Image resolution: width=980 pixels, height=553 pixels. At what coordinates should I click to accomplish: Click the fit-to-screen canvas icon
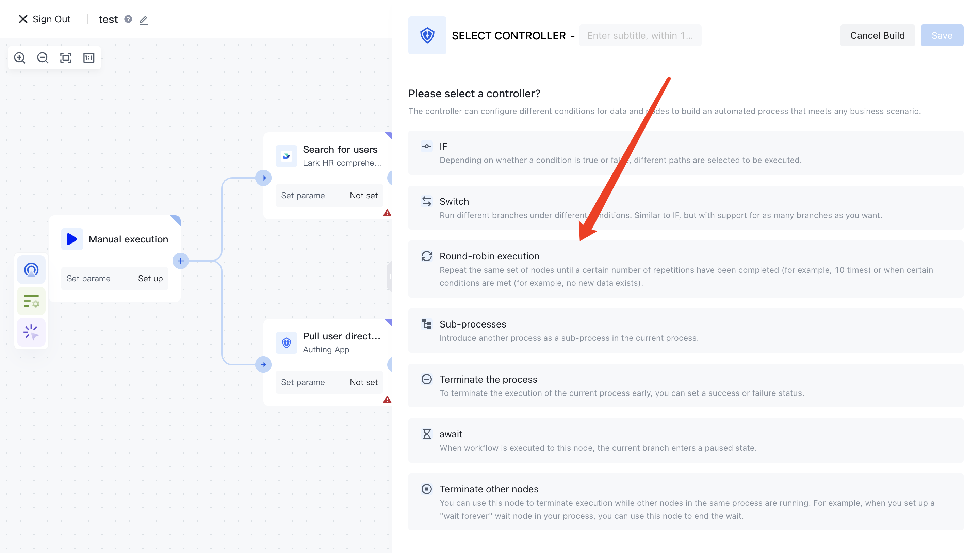66,58
